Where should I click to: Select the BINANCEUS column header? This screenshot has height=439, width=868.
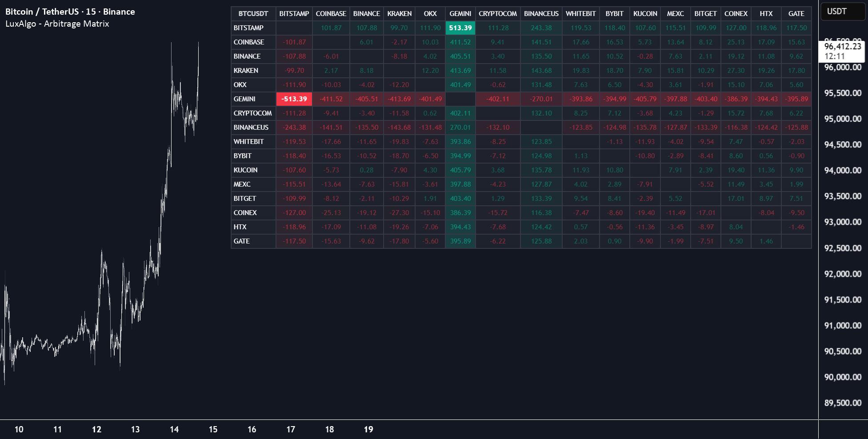click(x=541, y=13)
